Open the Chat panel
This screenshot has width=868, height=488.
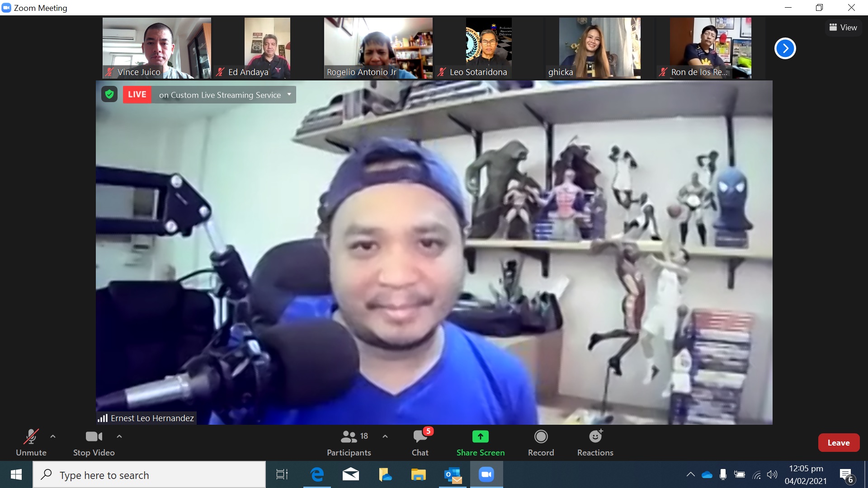point(420,442)
